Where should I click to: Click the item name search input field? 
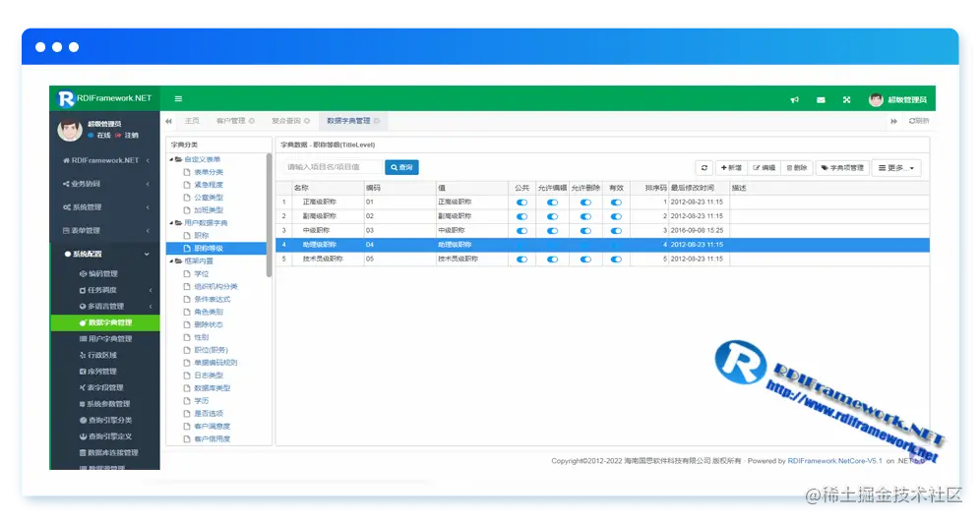pyautogui.click(x=332, y=167)
